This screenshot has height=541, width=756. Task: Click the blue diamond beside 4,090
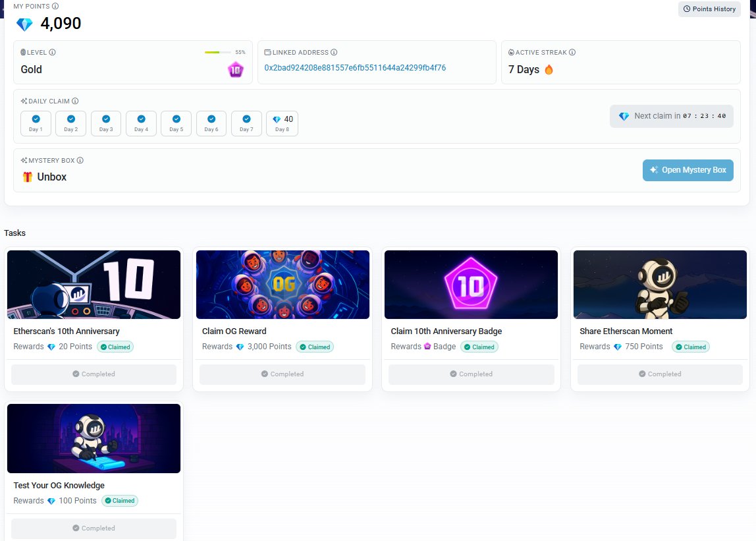tap(24, 24)
